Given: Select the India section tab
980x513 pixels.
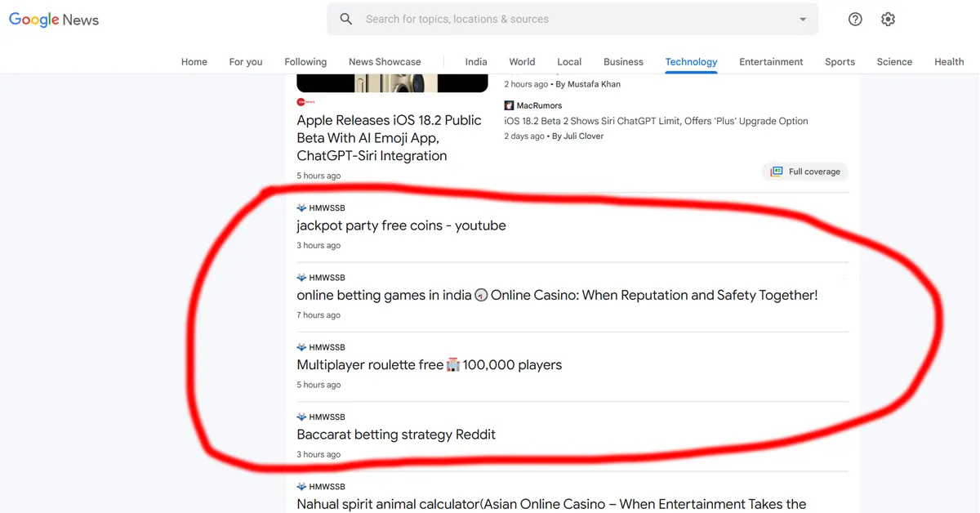Looking at the screenshot, I should point(476,62).
